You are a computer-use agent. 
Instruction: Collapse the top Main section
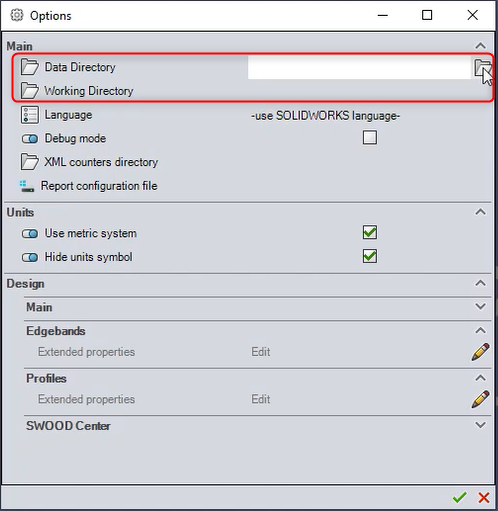[x=480, y=46]
